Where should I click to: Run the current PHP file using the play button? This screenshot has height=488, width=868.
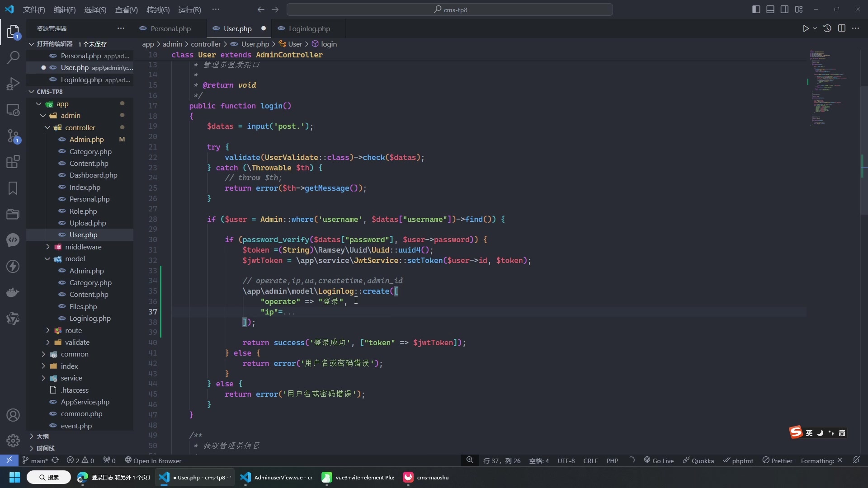coord(807,28)
